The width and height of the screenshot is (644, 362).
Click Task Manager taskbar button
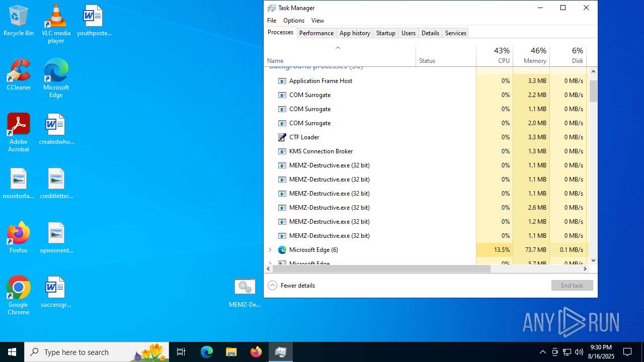click(281, 352)
